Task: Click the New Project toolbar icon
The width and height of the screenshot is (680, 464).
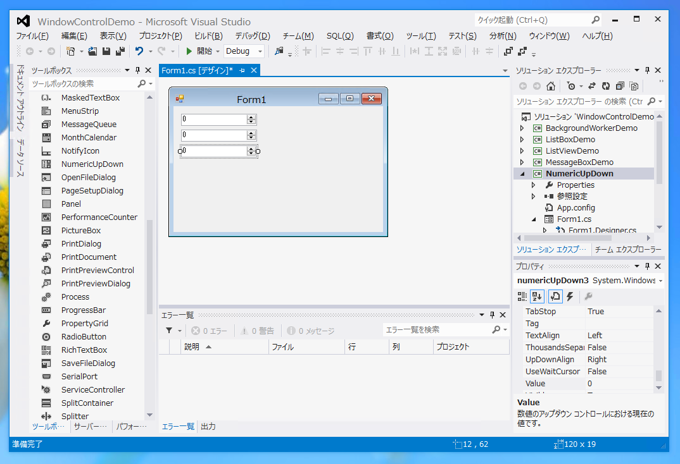Action: pos(71,51)
